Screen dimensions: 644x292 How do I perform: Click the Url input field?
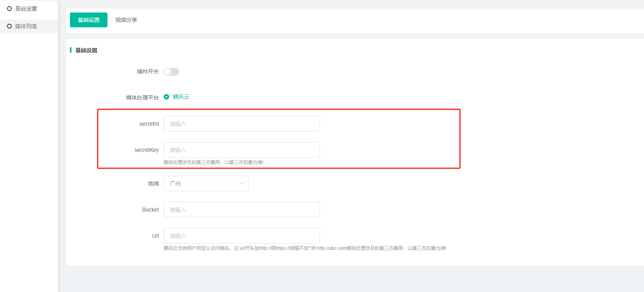click(242, 236)
